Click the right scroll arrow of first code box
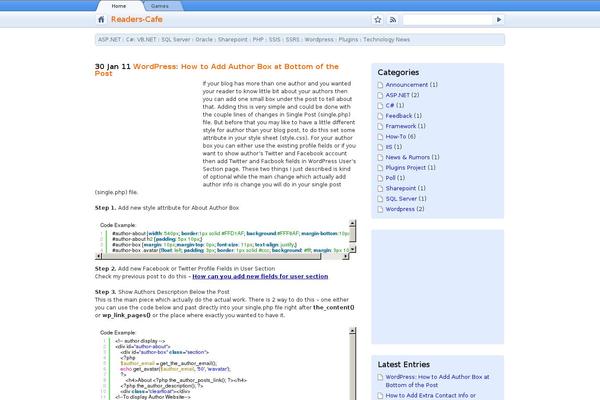Viewport: 600px width, 400px height. pyautogui.click(x=346, y=256)
